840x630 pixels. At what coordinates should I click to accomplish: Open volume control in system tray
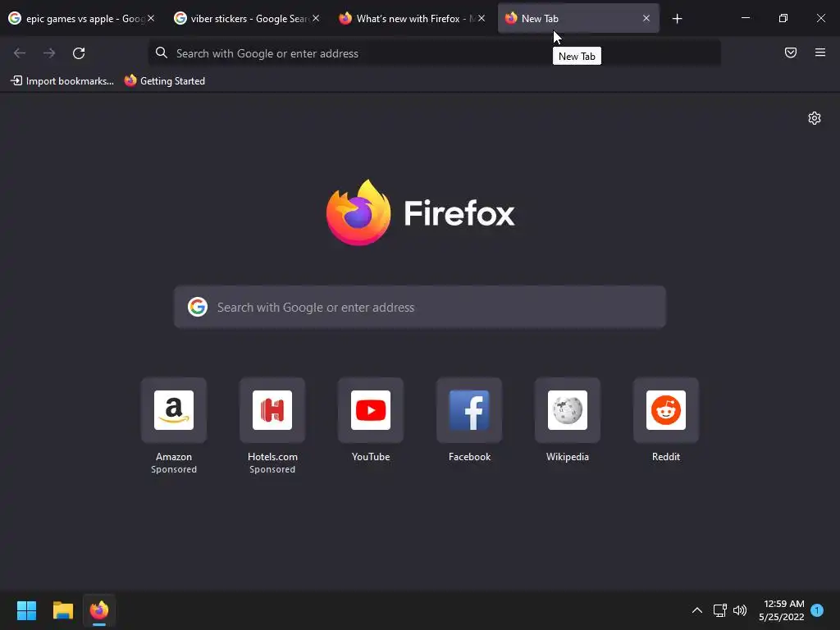[x=740, y=610]
